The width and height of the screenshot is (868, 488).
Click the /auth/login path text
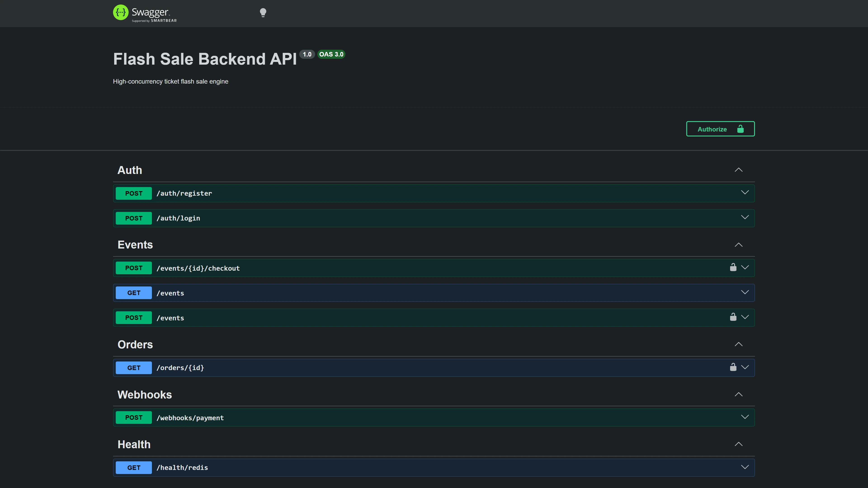pyautogui.click(x=178, y=218)
